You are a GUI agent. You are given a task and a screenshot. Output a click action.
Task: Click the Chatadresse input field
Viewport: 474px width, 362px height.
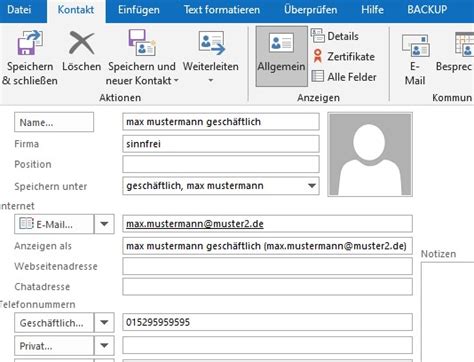(267, 287)
